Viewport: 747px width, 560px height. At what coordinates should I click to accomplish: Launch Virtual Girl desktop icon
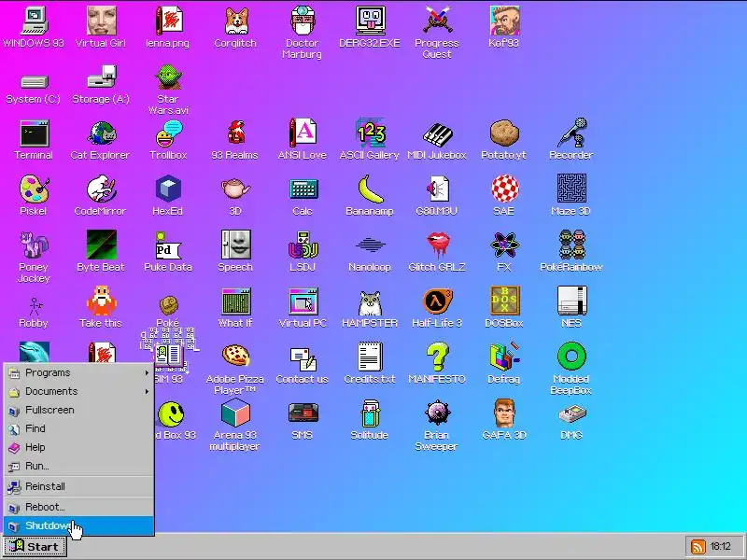pos(101,21)
